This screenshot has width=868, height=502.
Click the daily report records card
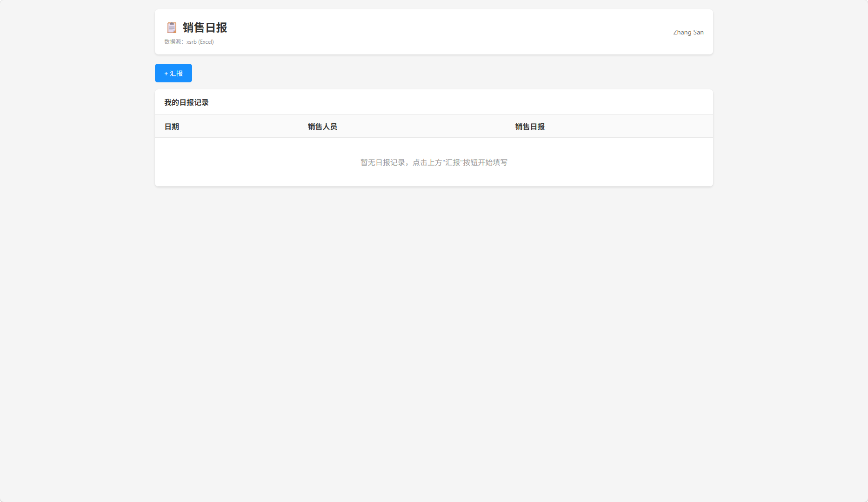click(434, 138)
